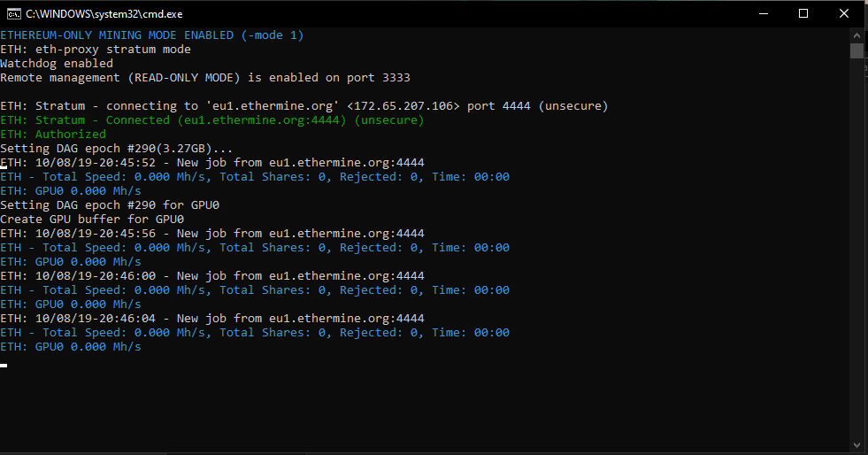Click the vertical scrollbar thumb
Viewport: 868px width, 455px height.
tap(856, 50)
